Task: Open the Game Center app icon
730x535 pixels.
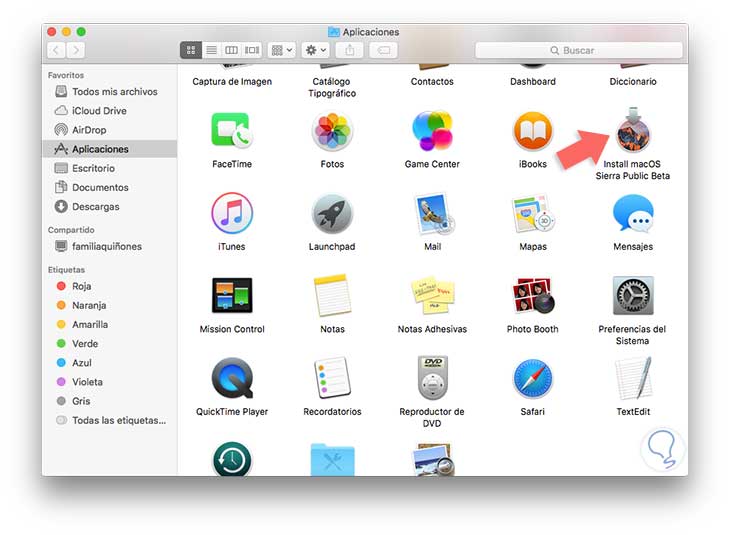Action: click(x=432, y=131)
